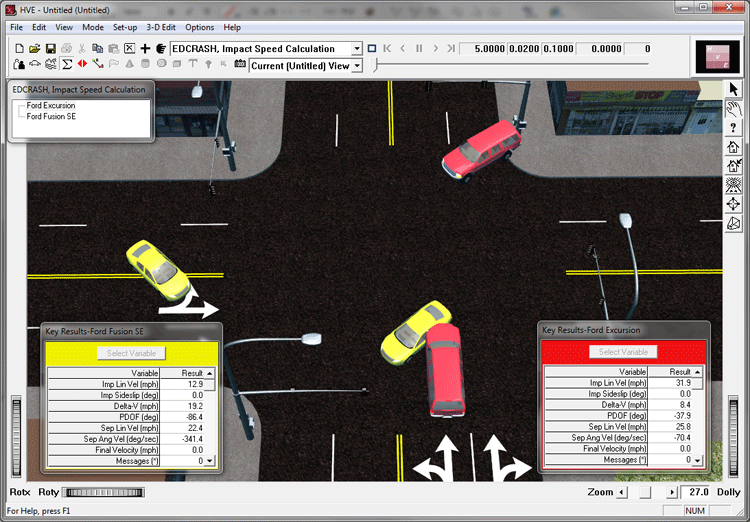Open the 3-D Edit menu
This screenshot has height=522, width=750.
click(161, 27)
